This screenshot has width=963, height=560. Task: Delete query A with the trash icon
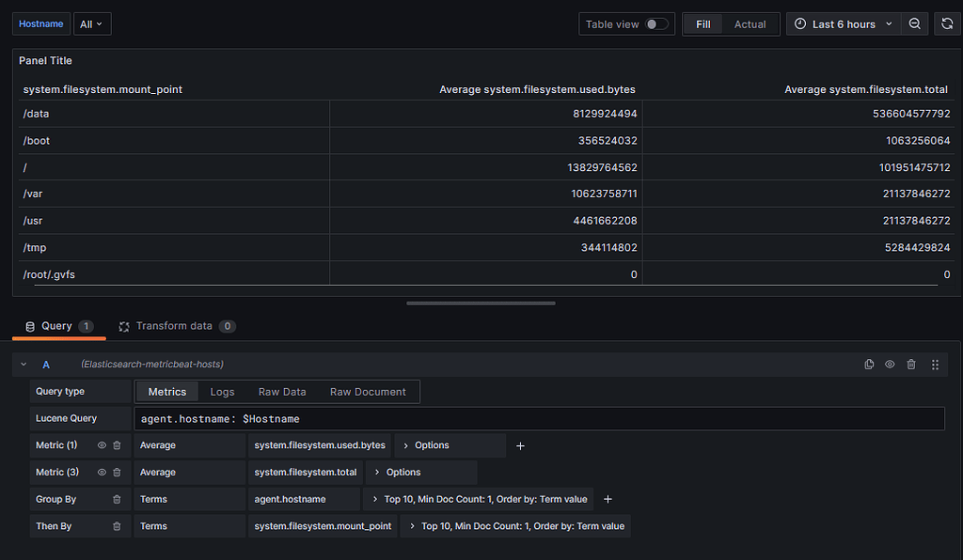pyautogui.click(x=910, y=364)
